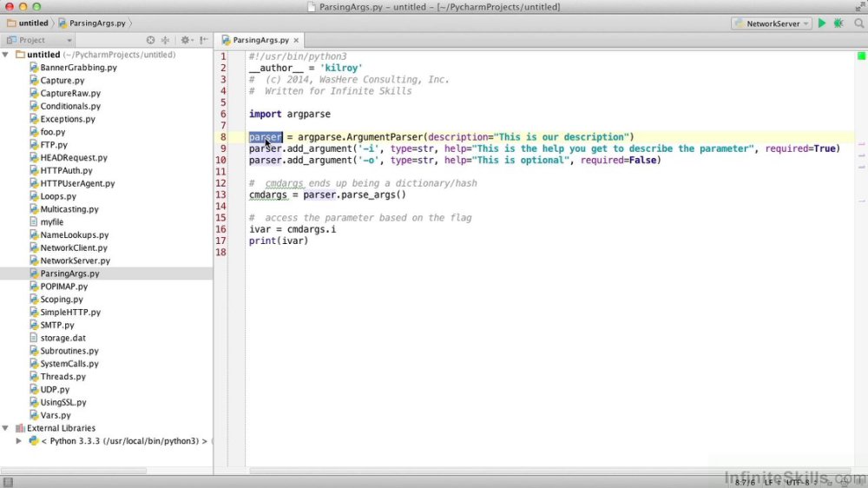Select Conditionals.py in project tree
The height and width of the screenshot is (488, 868).
click(70, 106)
